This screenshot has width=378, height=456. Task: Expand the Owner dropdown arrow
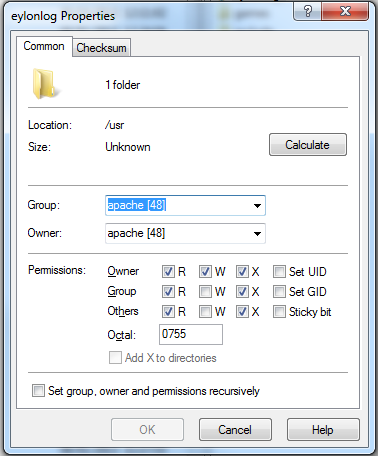[257, 234]
